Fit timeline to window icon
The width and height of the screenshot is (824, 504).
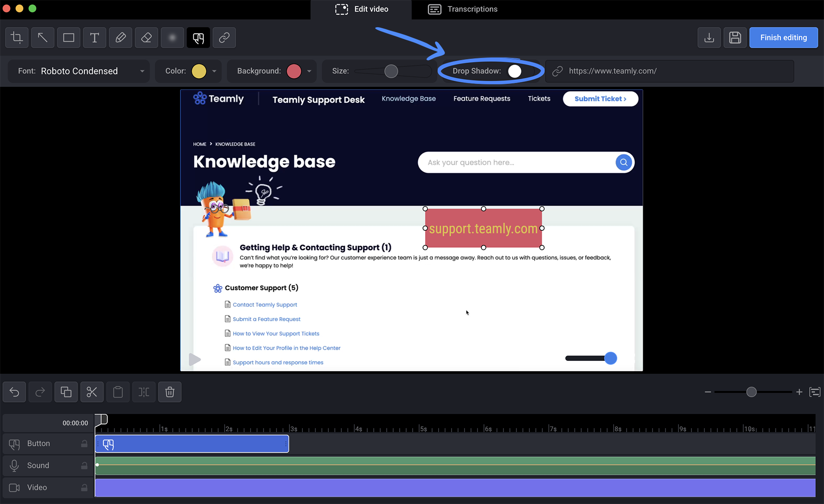click(815, 392)
